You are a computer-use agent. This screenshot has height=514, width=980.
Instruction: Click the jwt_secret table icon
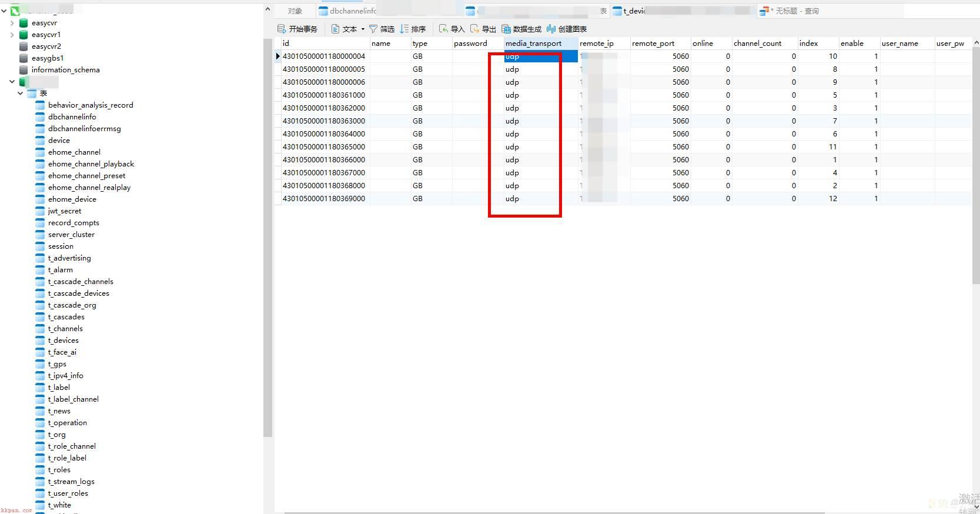[x=40, y=211]
